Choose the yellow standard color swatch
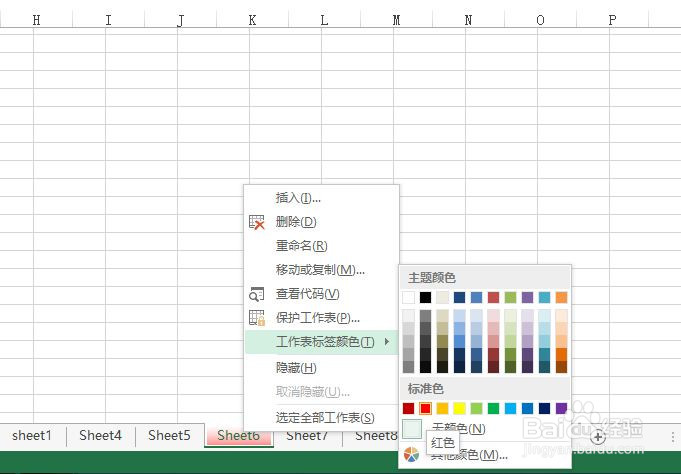This screenshot has width=681, height=474. (x=460, y=408)
